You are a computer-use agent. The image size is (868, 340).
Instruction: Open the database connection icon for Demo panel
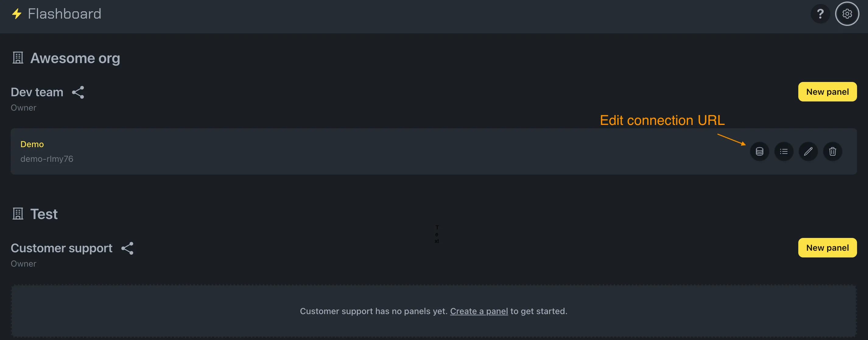point(760,151)
